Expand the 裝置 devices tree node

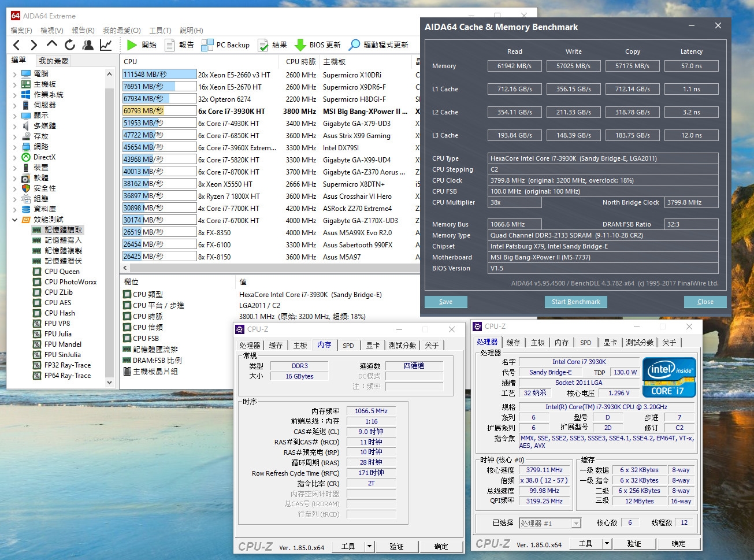tap(14, 168)
